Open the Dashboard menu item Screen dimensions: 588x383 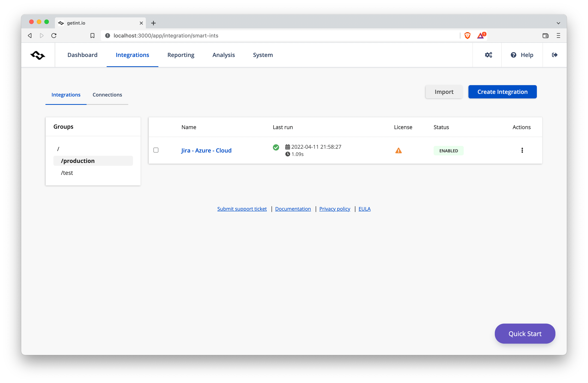click(82, 55)
